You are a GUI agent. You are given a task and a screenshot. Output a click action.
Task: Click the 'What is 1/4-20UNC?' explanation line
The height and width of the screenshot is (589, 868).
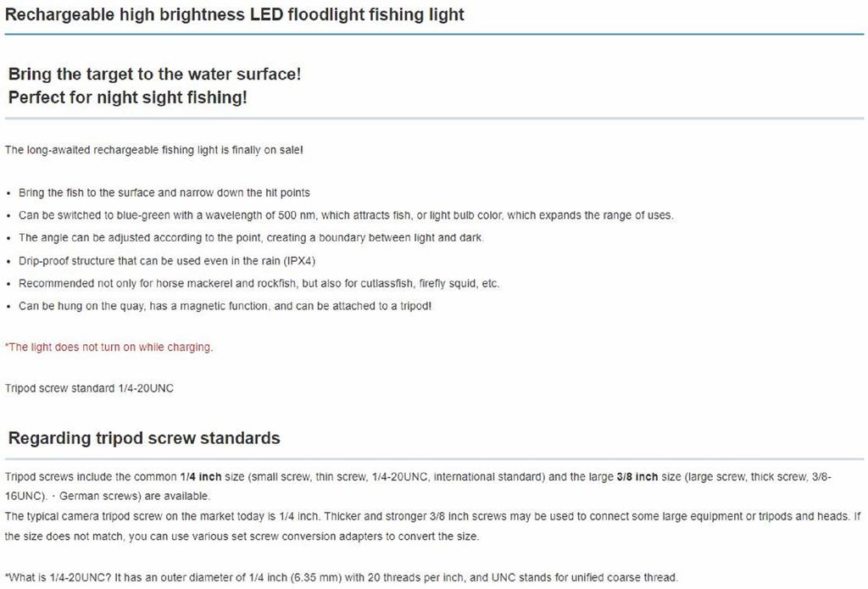tap(341, 578)
